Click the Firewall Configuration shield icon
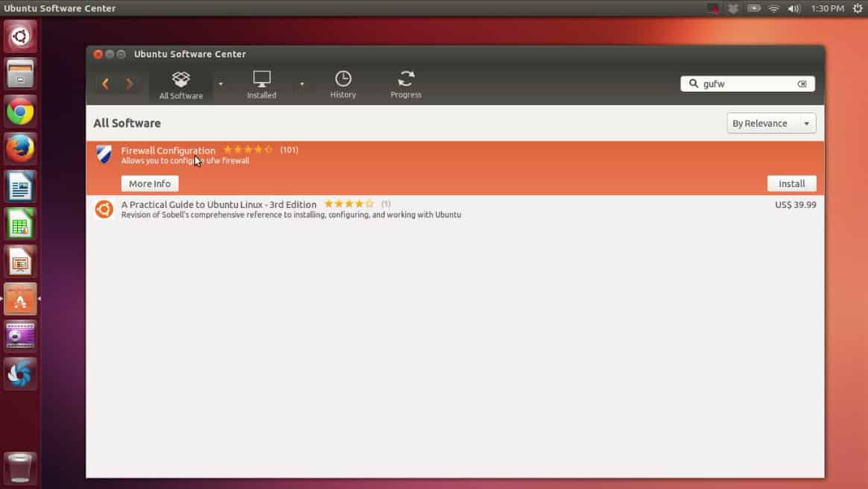Viewport: 868px width, 489px height. point(104,154)
